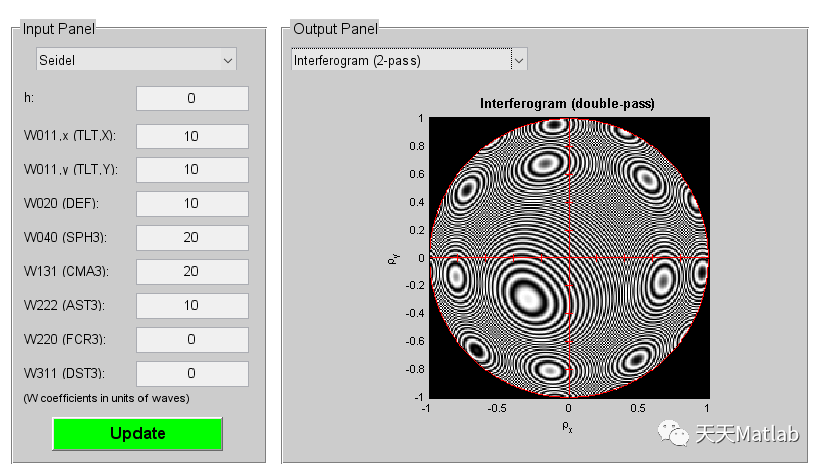This screenshot has height=470, width=826.
Task: Click the 'W011,y (TLT,Y):' label
Action: coord(71,170)
